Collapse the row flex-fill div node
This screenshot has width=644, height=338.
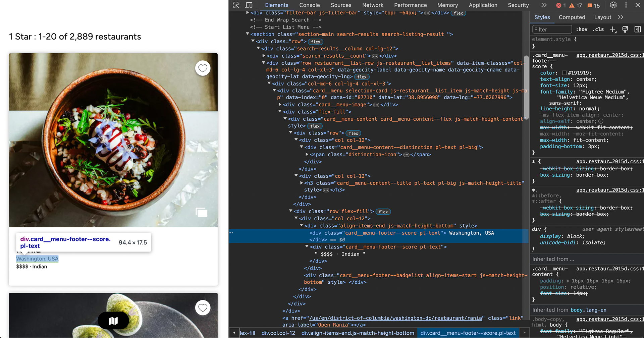290,211
